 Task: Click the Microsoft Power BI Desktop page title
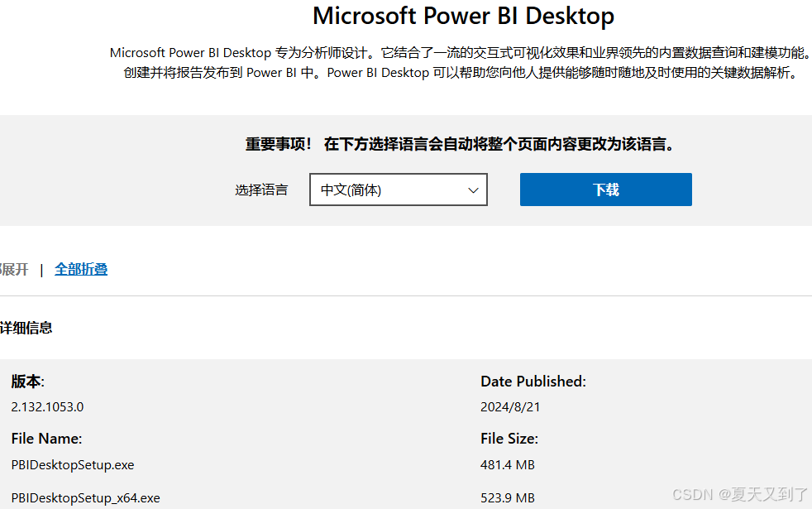coord(464,16)
